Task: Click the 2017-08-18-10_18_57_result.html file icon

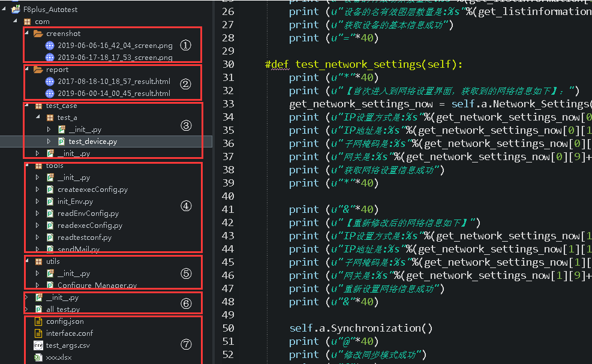Action: click(x=49, y=81)
